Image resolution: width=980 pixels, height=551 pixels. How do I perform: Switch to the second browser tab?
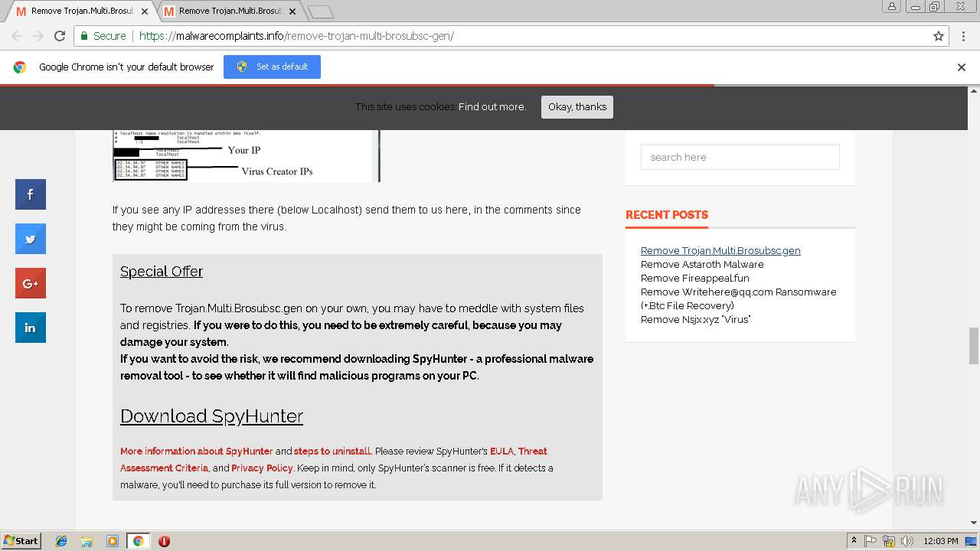[230, 11]
